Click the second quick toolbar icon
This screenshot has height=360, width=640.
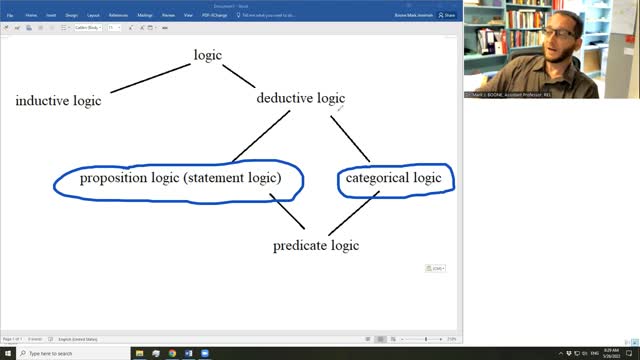(x=17, y=28)
